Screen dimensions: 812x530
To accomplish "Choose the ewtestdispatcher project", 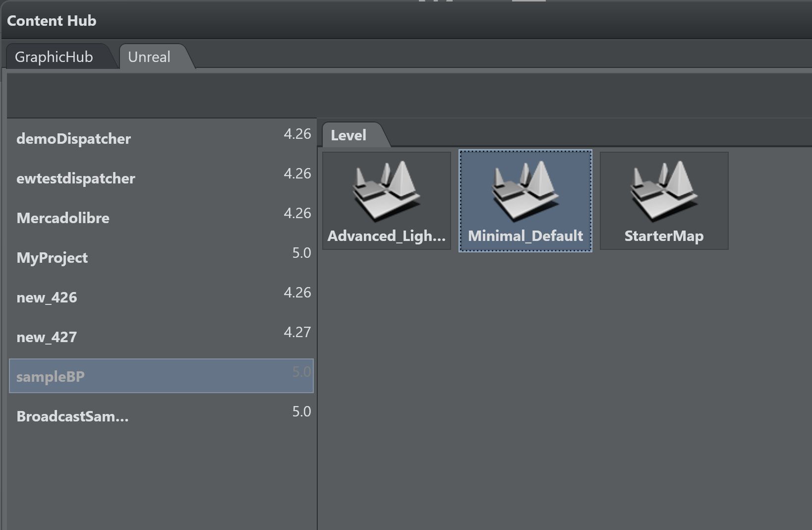I will (75, 178).
